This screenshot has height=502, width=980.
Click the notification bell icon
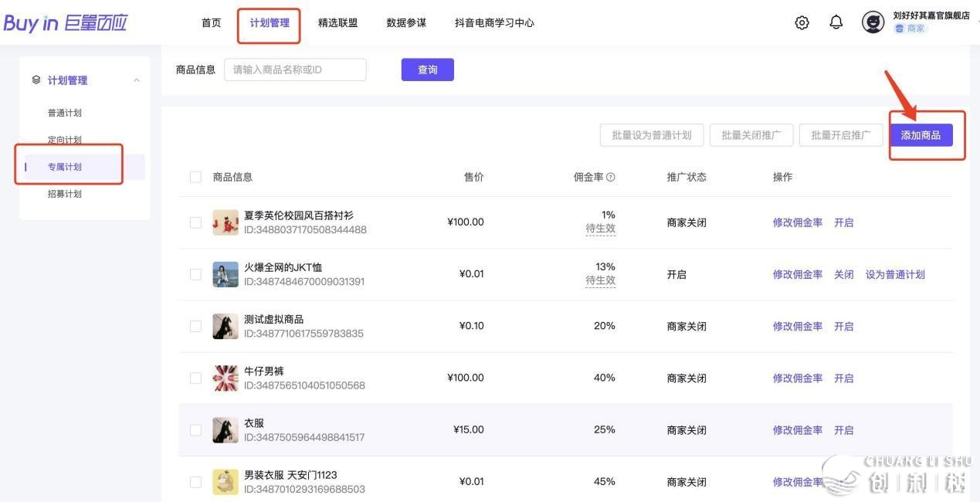[x=836, y=23]
